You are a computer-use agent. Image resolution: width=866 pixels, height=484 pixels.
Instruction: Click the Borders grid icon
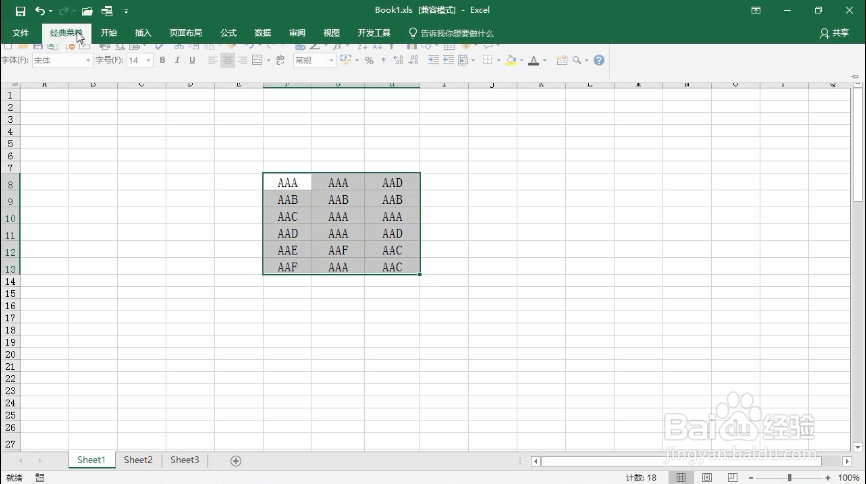(487, 60)
